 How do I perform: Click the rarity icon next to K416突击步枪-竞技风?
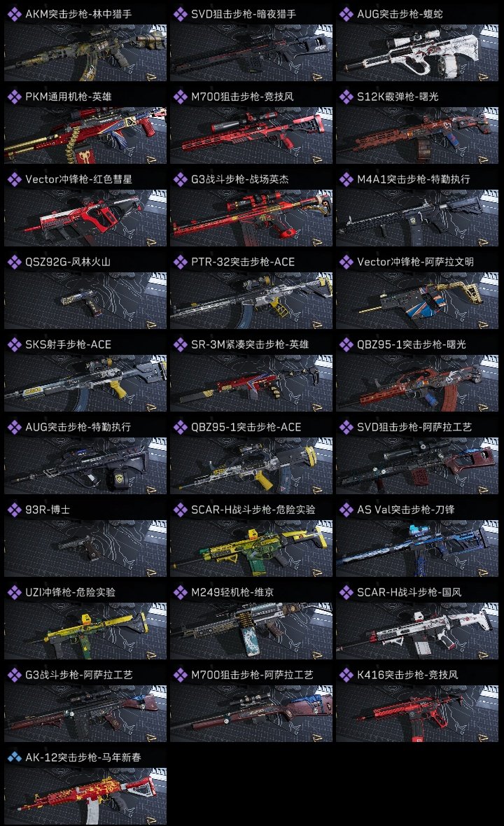coord(346,675)
